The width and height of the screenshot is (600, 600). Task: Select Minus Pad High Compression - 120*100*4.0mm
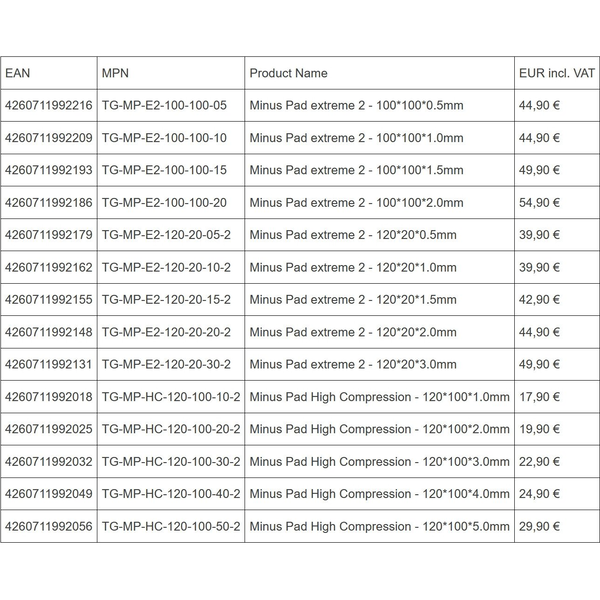[x=380, y=494]
